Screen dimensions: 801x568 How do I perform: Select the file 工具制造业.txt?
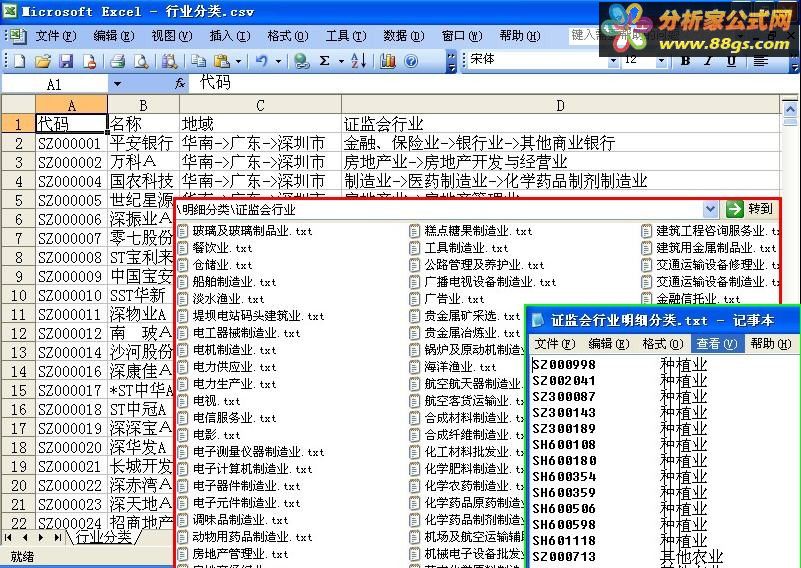(x=459, y=248)
